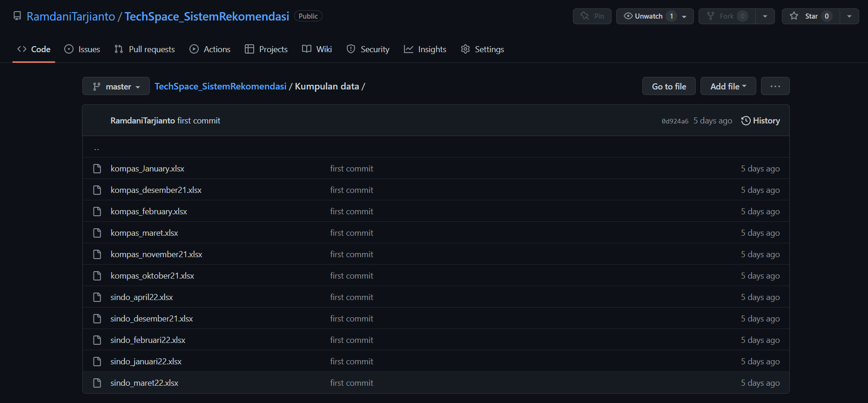Click the file icon beside kompas_november21.xlsx
This screenshot has width=868, height=403.
(97, 254)
